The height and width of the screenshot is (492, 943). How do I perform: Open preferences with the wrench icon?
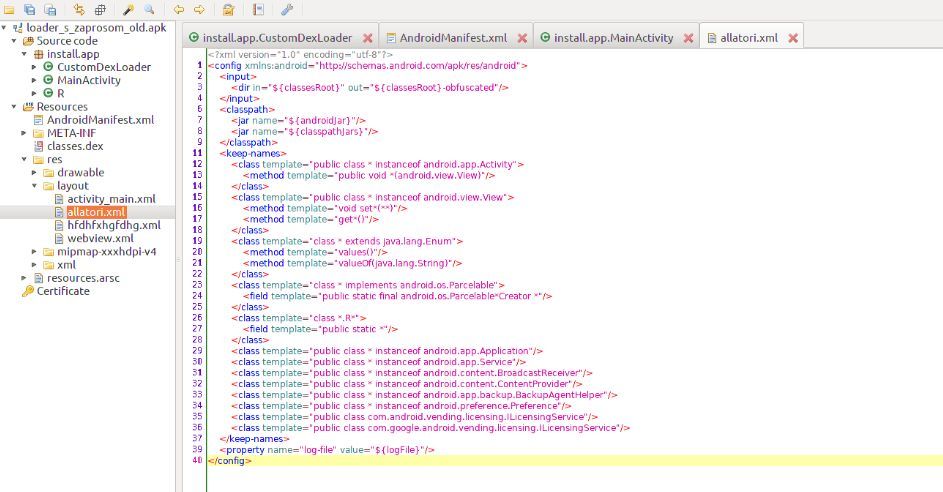[287, 9]
